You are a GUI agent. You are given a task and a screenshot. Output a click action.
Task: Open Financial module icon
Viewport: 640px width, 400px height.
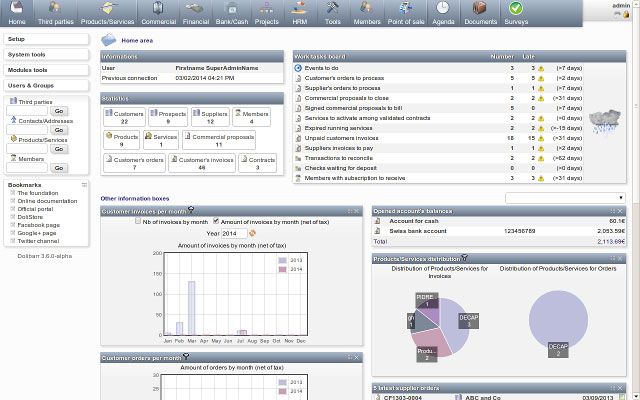pyautogui.click(x=195, y=8)
